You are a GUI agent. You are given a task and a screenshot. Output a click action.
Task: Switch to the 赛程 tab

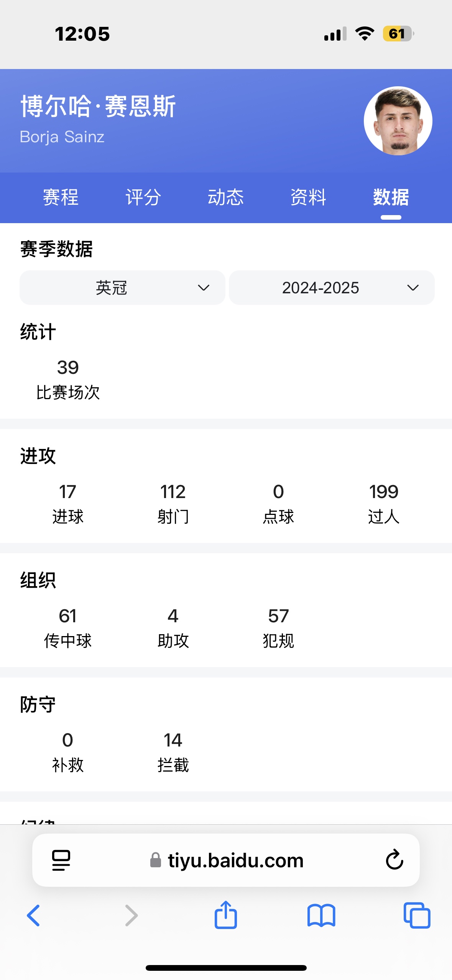tap(61, 197)
